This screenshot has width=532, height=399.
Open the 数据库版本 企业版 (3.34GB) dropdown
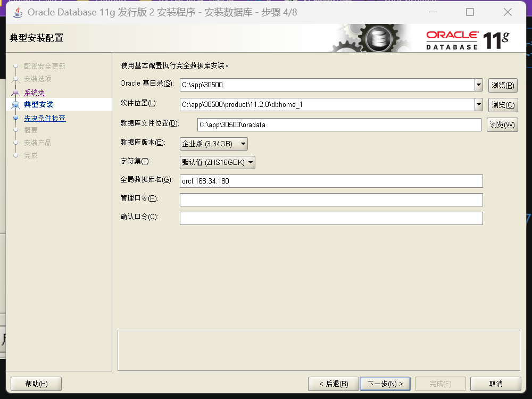(214, 144)
